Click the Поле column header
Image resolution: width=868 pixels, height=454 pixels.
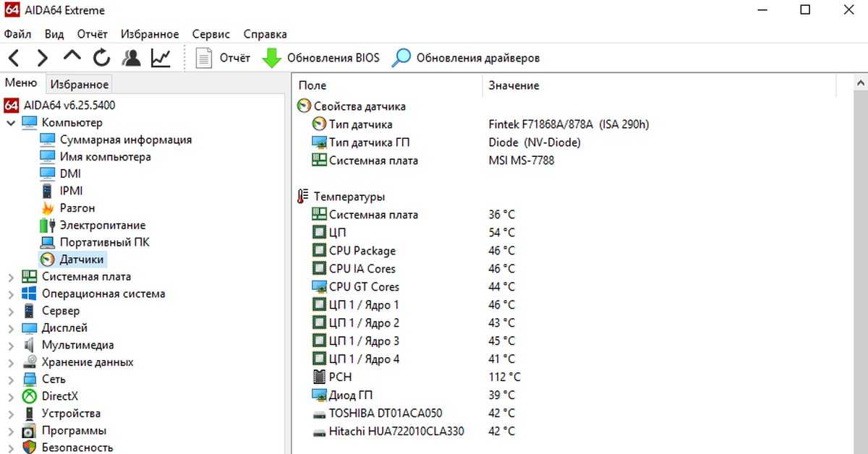[x=388, y=85]
